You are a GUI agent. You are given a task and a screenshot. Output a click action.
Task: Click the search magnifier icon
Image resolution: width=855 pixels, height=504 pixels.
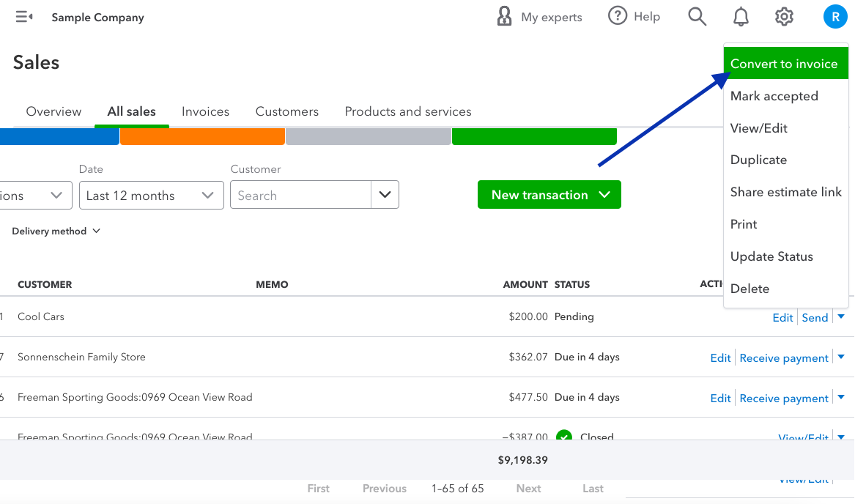point(697,17)
